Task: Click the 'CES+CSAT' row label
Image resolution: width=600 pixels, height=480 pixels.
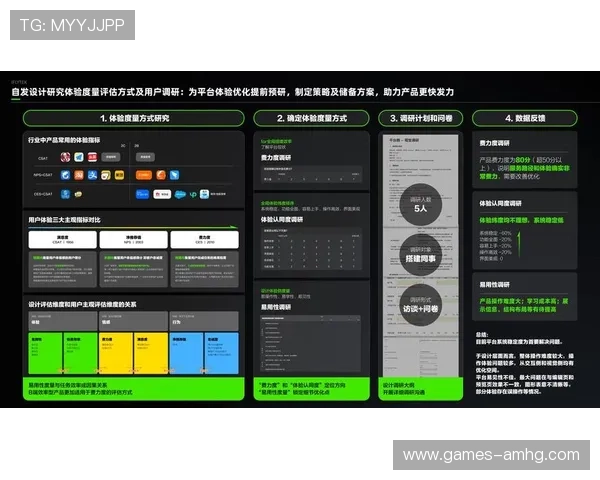Action: coord(43,194)
